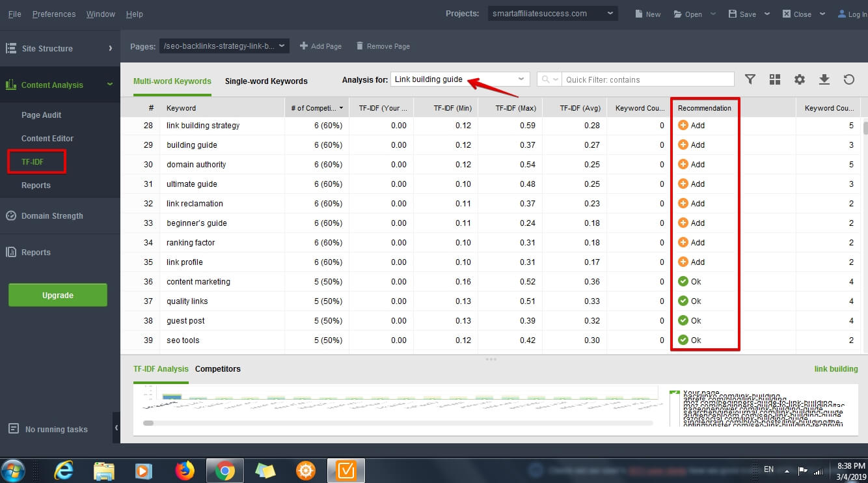868x483 pixels.
Task: Collapse the left sidebar arrow handle
Action: (116, 428)
